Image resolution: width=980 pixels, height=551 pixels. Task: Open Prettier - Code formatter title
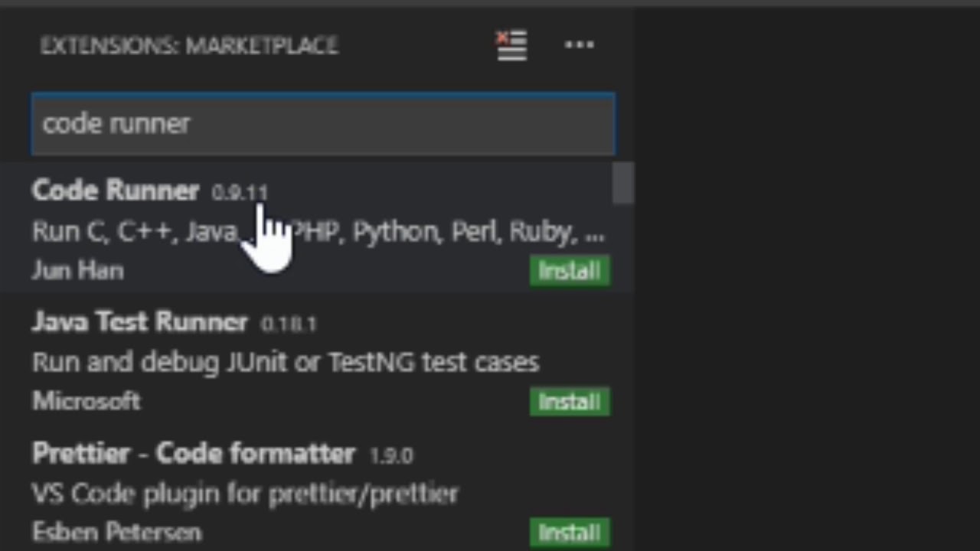click(x=194, y=453)
